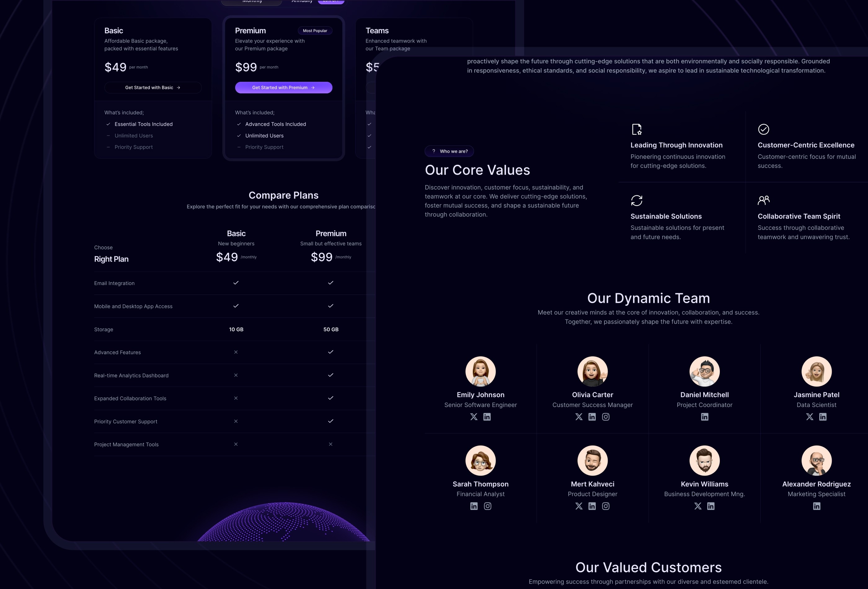This screenshot has width=868, height=589.
Task: Open Mert Kahveci's Instagram icon
Action: [606, 506]
